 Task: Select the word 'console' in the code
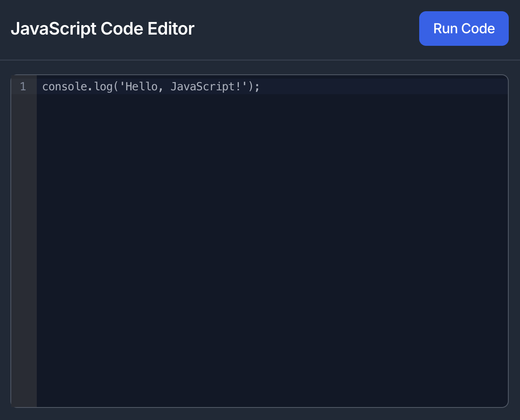[64, 86]
